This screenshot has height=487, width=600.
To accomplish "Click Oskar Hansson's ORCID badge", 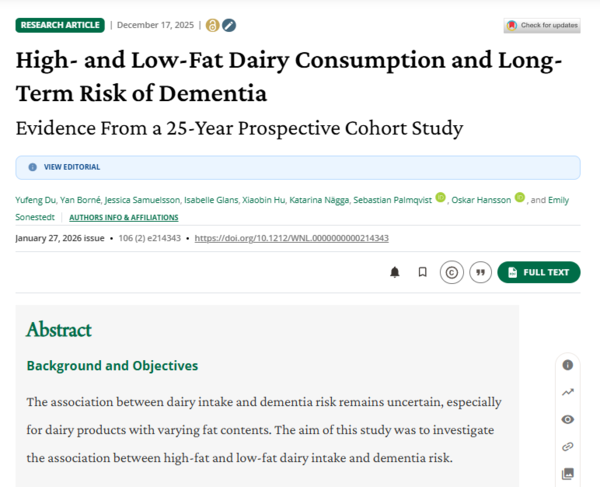I will 519,199.
